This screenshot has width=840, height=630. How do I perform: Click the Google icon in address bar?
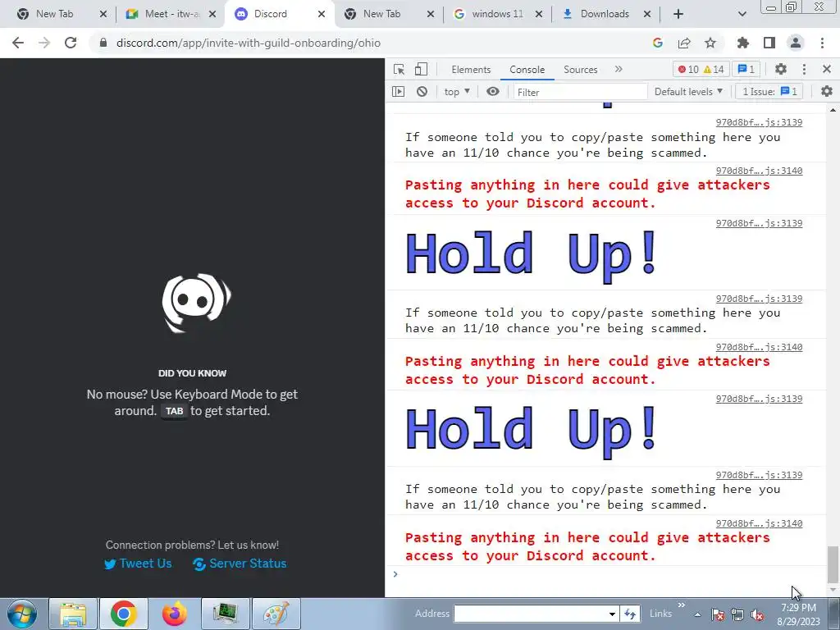658,43
